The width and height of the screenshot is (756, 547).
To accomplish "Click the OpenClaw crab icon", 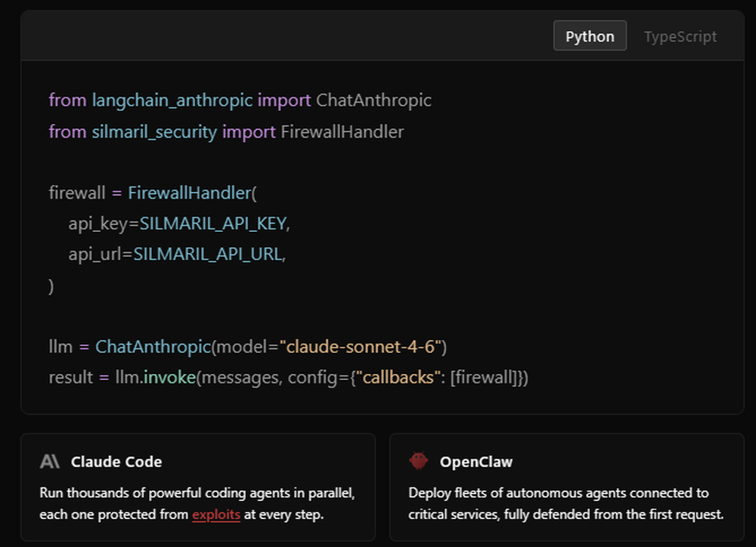I will point(419,461).
